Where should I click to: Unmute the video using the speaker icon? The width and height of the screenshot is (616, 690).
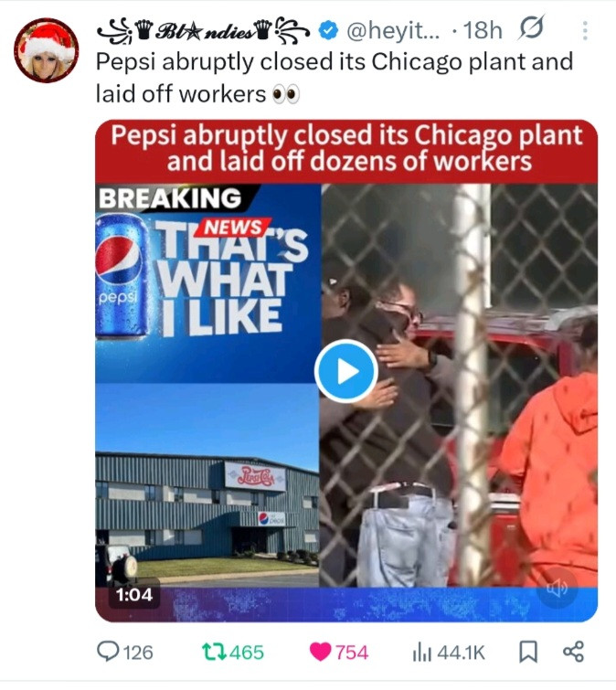click(x=557, y=589)
